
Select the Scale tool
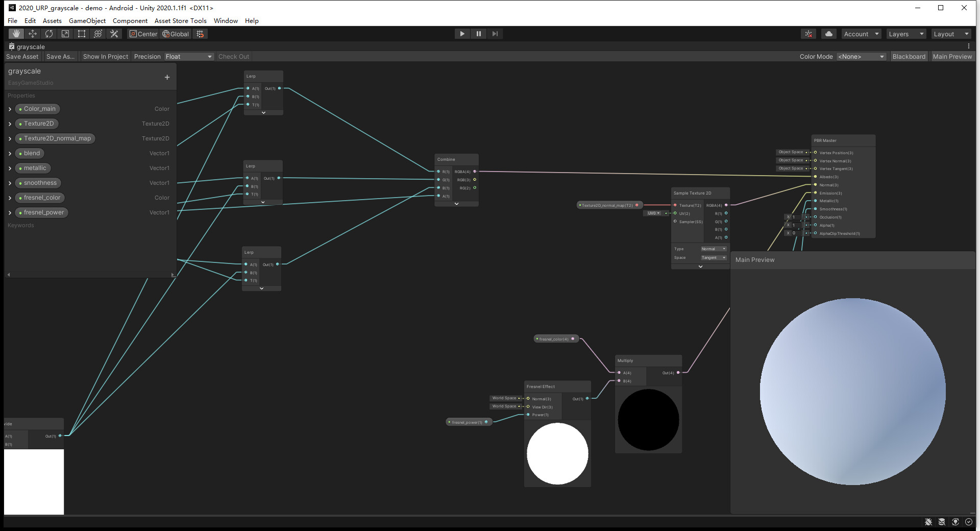pos(65,33)
